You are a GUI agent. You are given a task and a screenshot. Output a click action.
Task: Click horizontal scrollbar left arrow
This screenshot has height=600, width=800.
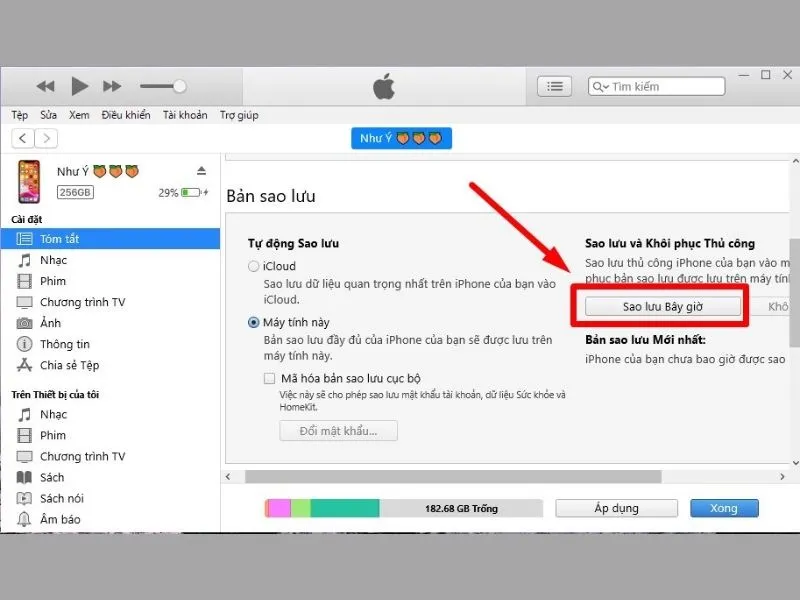[228, 477]
